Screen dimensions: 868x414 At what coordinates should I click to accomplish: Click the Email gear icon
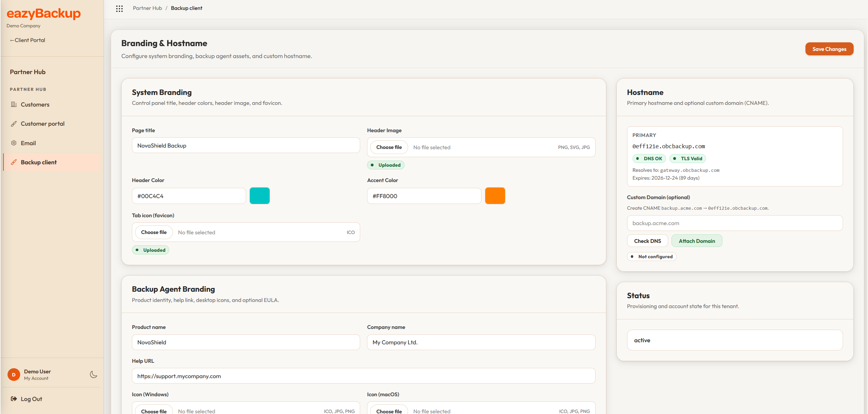click(x=14, y=143)
